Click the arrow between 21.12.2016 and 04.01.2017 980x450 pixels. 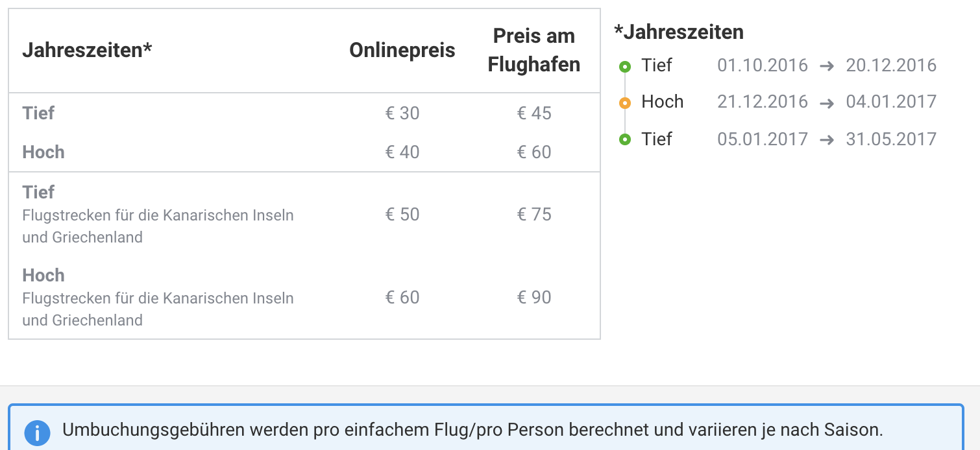[827, 102]
